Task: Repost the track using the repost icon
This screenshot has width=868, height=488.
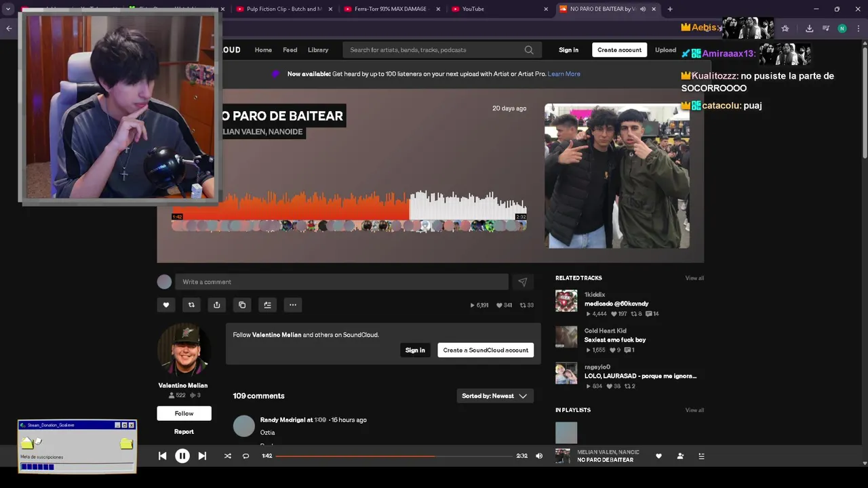Action: coord(191,305)
